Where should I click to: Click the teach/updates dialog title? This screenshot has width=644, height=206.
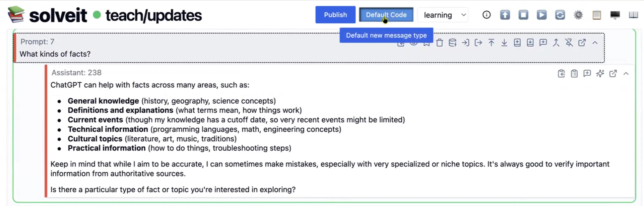point(153,16)
